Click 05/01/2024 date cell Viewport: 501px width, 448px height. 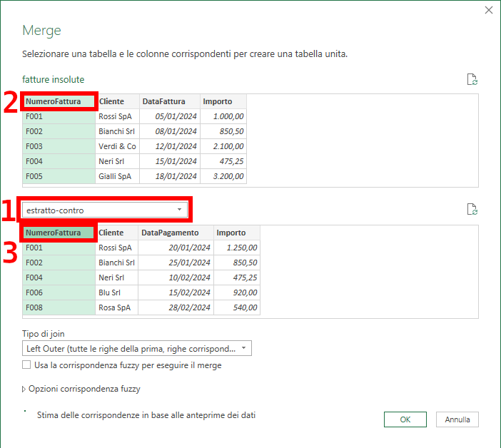point(170,116)
